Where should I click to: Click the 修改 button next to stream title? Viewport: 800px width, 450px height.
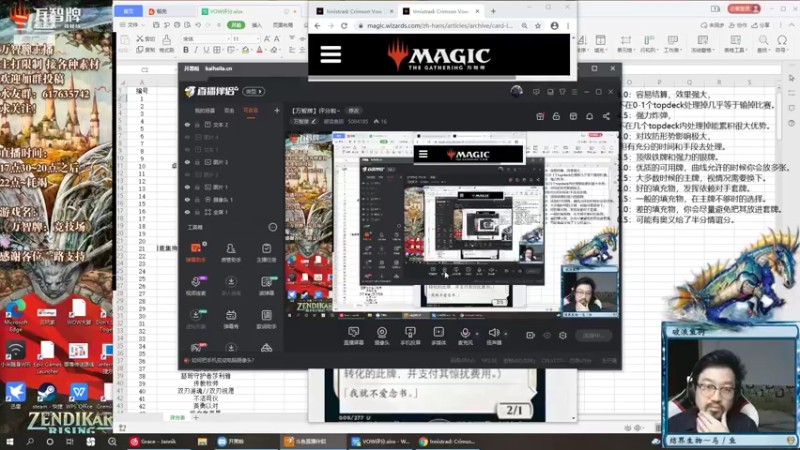tap(354, 110)
